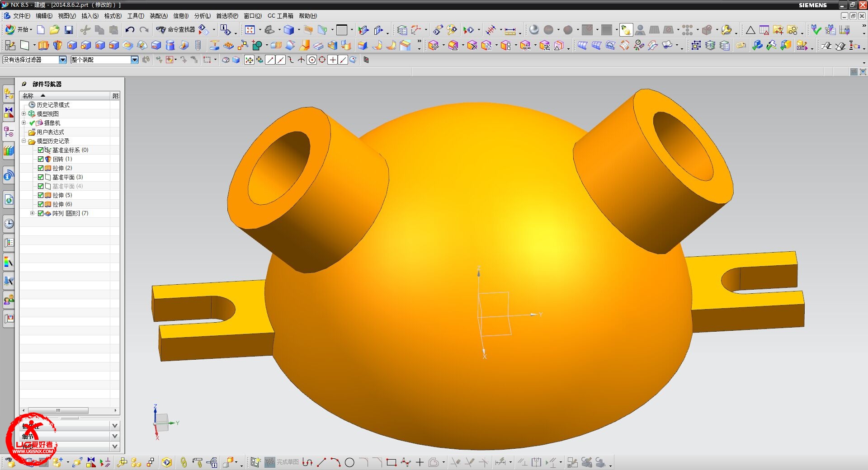The image size is (868, 470).
Task: Select the Revolve tool in feature toolbar
Action: [x=57, y=45]
